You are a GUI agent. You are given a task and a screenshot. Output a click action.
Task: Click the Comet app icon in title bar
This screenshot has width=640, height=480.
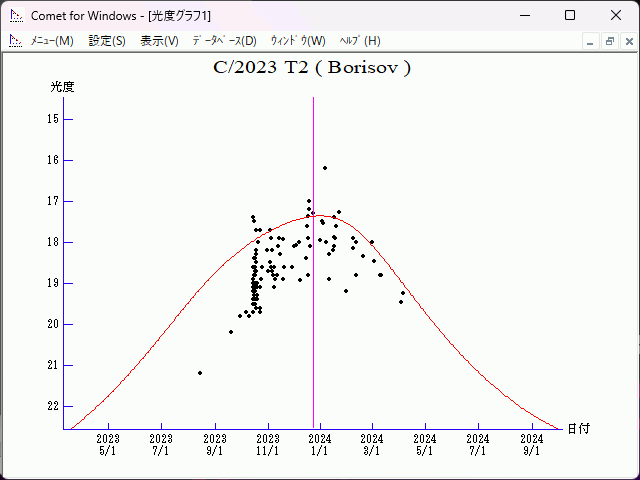tap(17, 16)
